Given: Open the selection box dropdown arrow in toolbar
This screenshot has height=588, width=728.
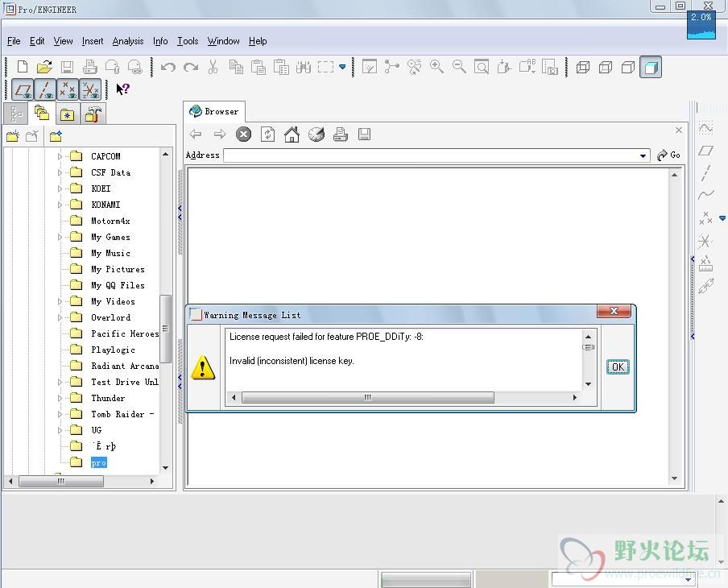Looking at the screenshot, I should (342, 67).
